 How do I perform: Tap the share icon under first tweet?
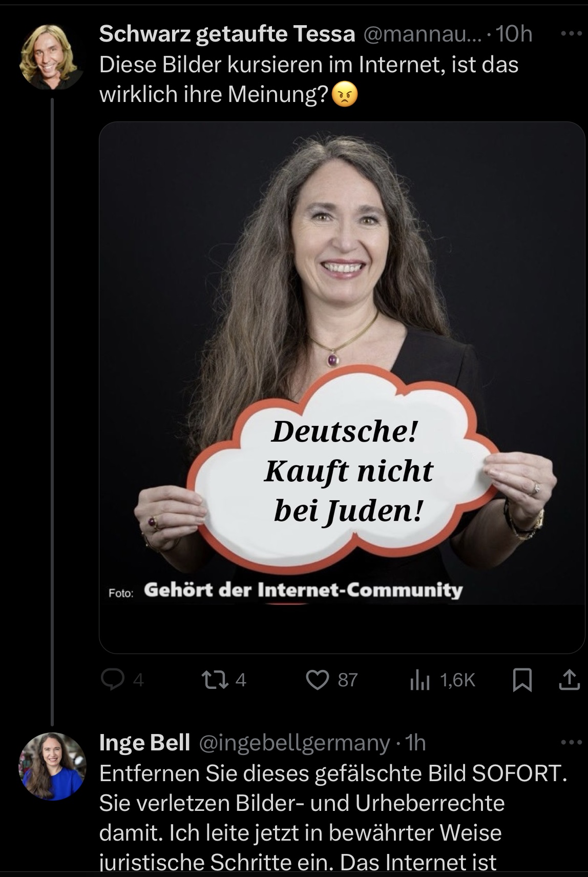coord(569,680)
